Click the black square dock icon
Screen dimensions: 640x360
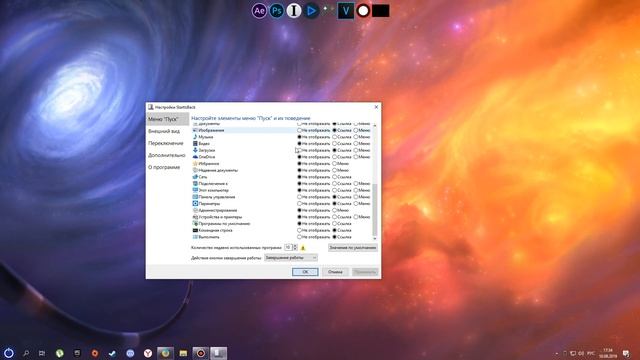point(380,11)
